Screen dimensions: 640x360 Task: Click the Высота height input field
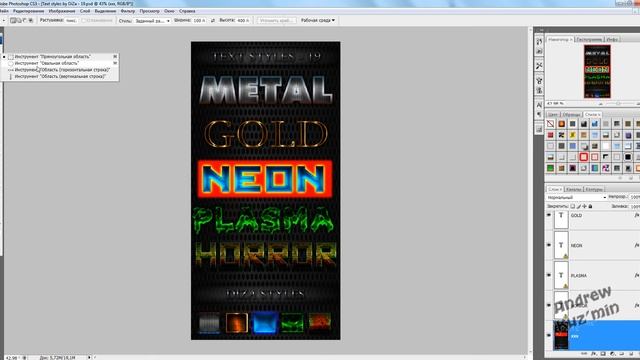pos(244,20)
